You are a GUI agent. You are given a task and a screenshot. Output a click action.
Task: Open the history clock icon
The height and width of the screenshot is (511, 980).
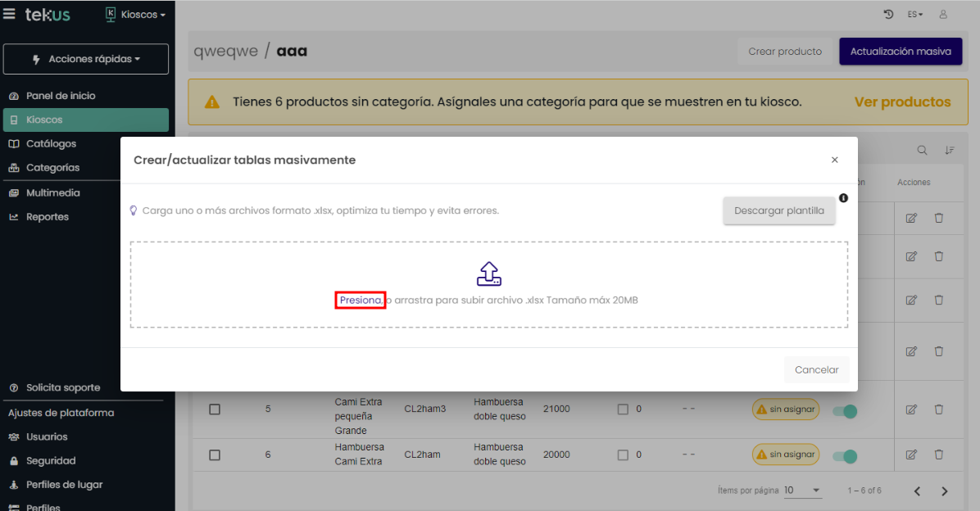tap(888, 15)
